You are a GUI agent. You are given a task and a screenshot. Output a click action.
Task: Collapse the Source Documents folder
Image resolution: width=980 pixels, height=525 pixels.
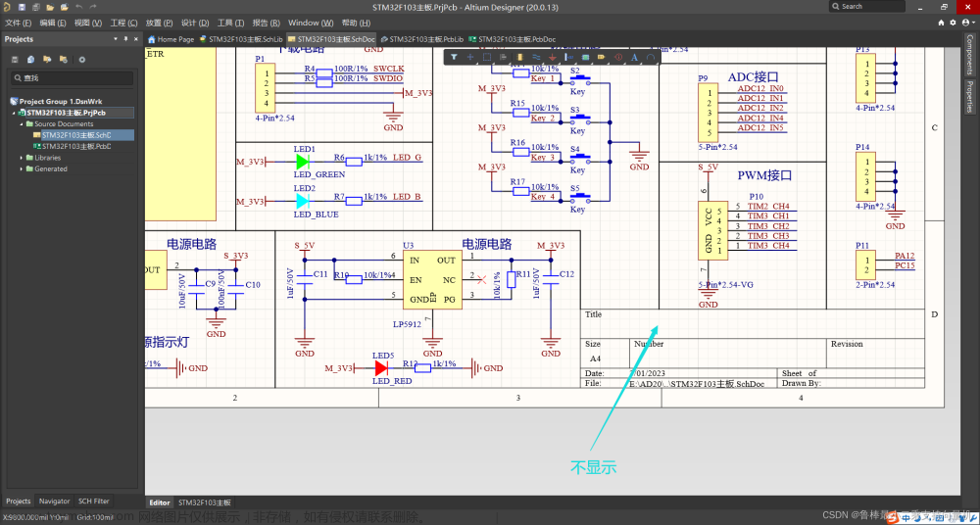pyautogui.click(x=22, y=124)
